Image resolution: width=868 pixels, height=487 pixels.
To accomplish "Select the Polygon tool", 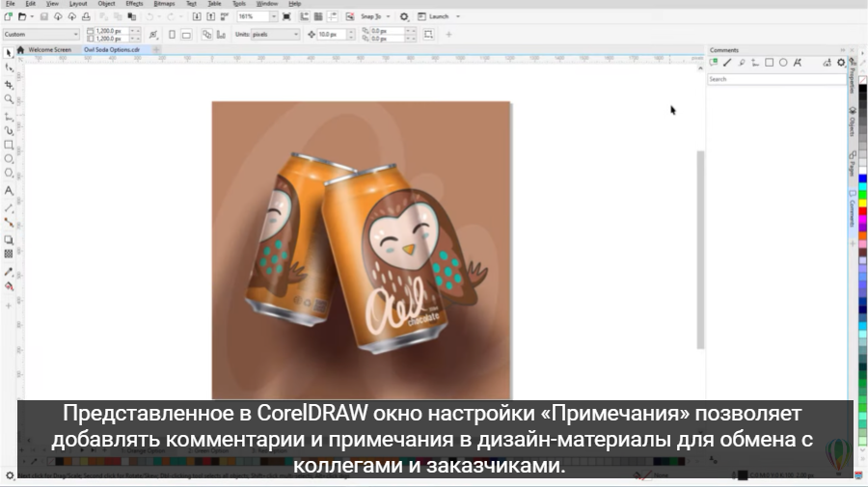I will pos(9,174).
